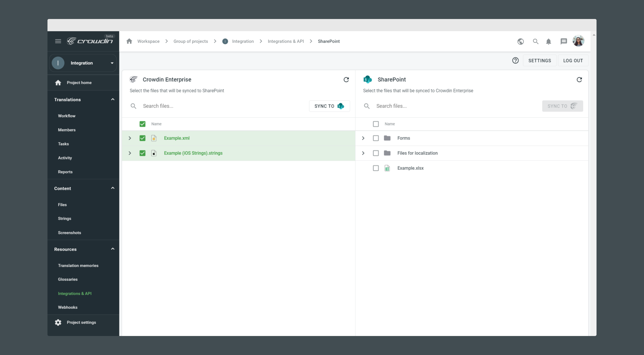Open Webhooks in the sidebar
This screenshot has height=355, width=644.
[67, 307]
